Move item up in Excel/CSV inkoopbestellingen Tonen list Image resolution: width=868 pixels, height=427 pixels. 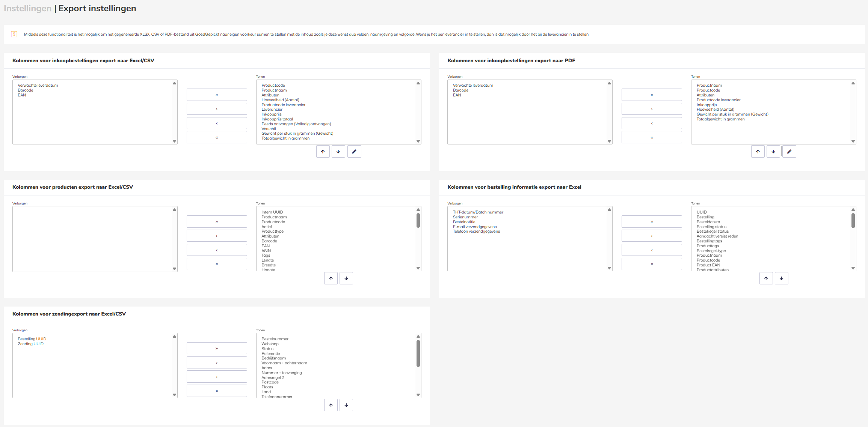pyautogui.click(x=323, y=152)
